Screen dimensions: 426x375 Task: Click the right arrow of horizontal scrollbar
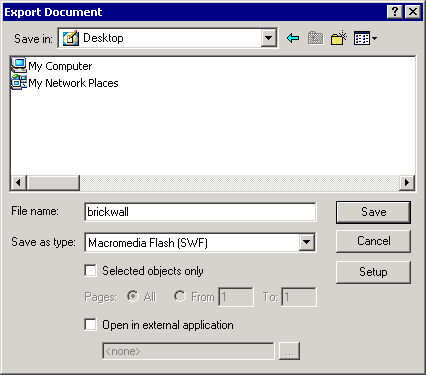click(407, 182)
